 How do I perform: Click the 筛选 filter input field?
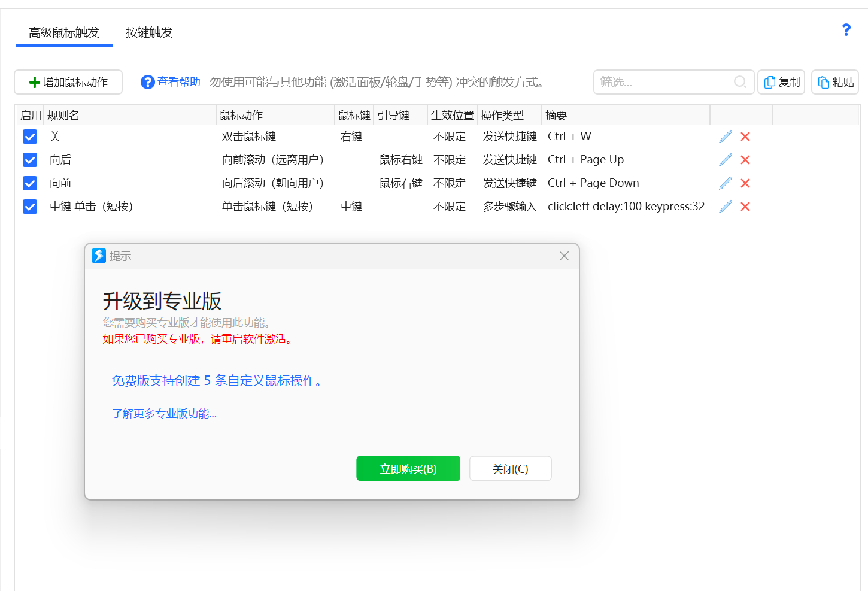pos(664,82)
